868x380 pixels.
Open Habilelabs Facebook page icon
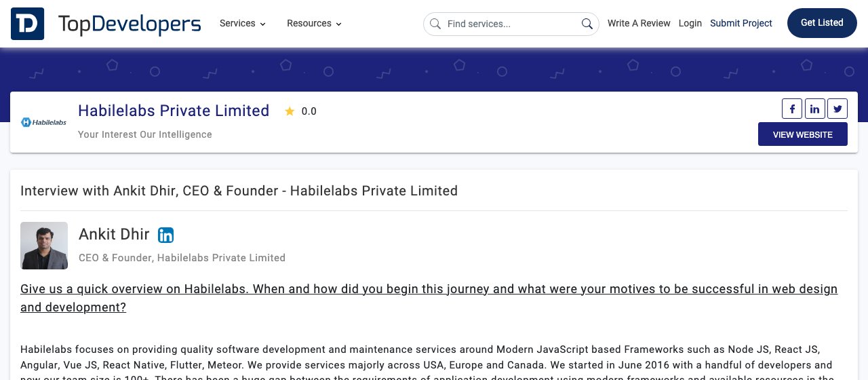pos(792,109)
